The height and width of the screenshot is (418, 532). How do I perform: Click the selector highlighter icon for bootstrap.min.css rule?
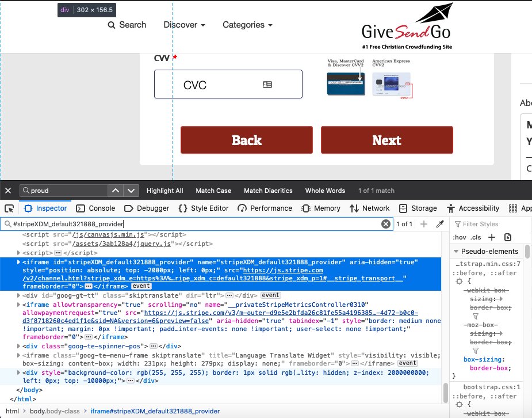tap(460, 281)
